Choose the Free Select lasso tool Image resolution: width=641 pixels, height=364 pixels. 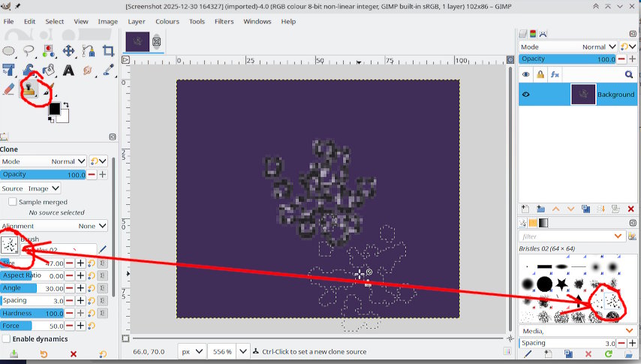pyautogui.click(x=29, y=51)
